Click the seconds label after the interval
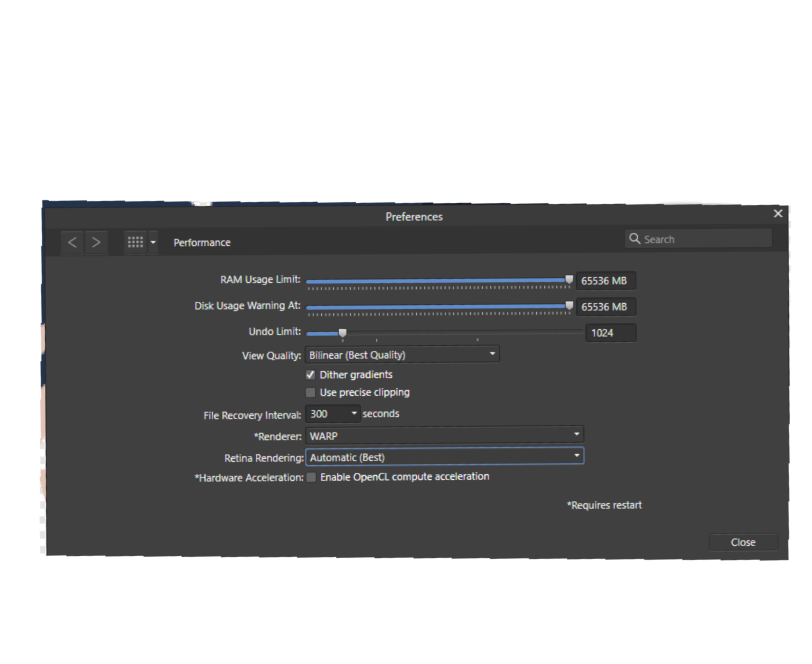The width and height of the screenshot is (812, 664). (x=381, y=414)
